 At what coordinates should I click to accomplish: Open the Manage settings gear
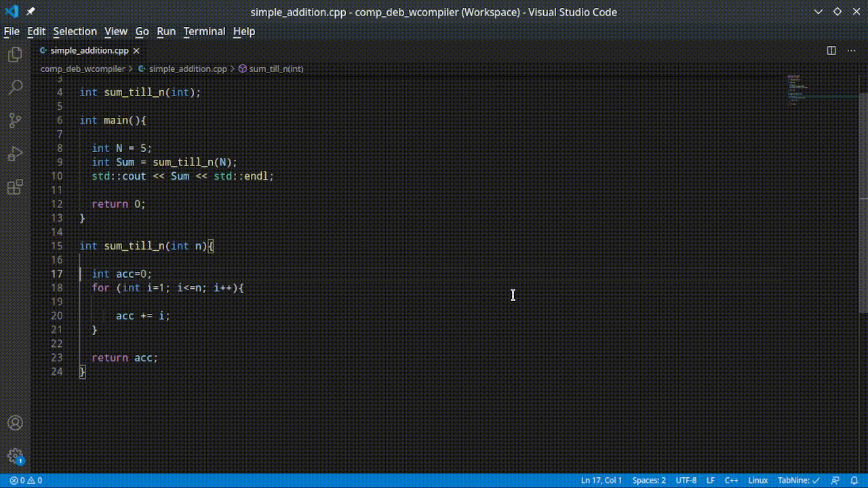pyautogui.click(x=15, y=455)
